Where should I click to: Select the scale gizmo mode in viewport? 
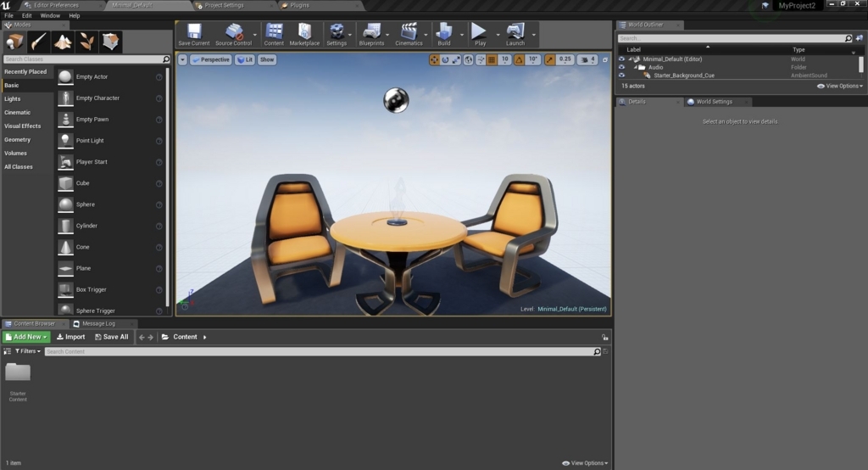pyautogui.click(x=455, y=59)
